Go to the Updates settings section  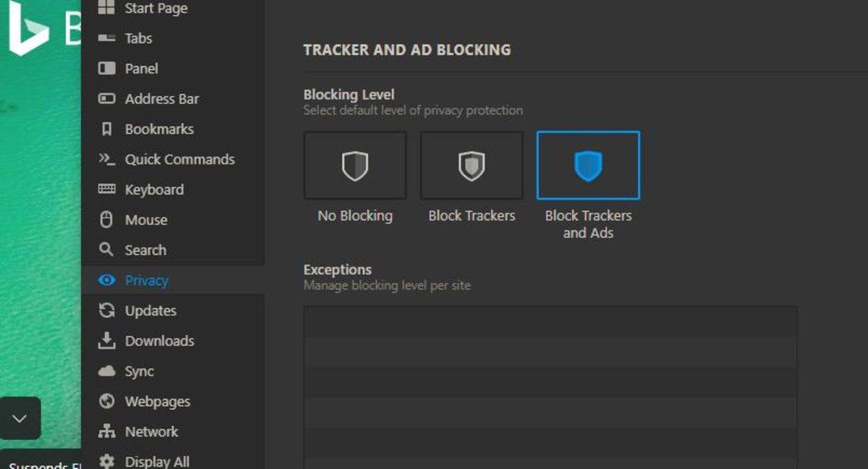150,310
